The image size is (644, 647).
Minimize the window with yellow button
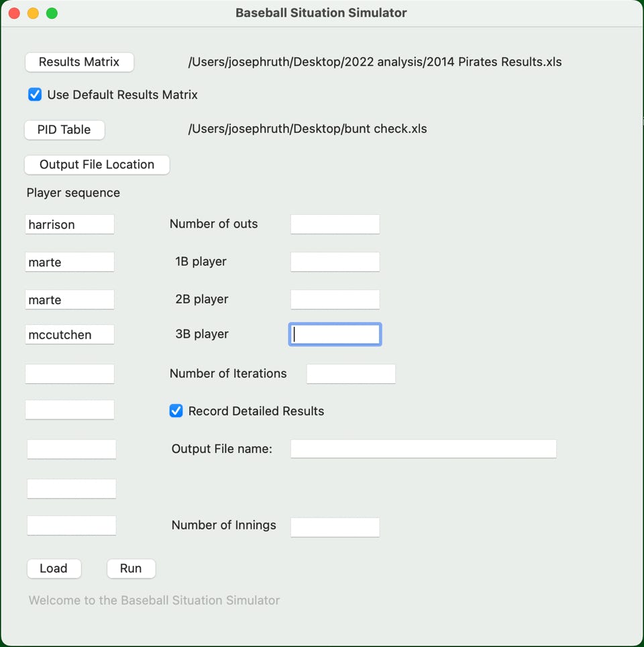click(33, 13)
